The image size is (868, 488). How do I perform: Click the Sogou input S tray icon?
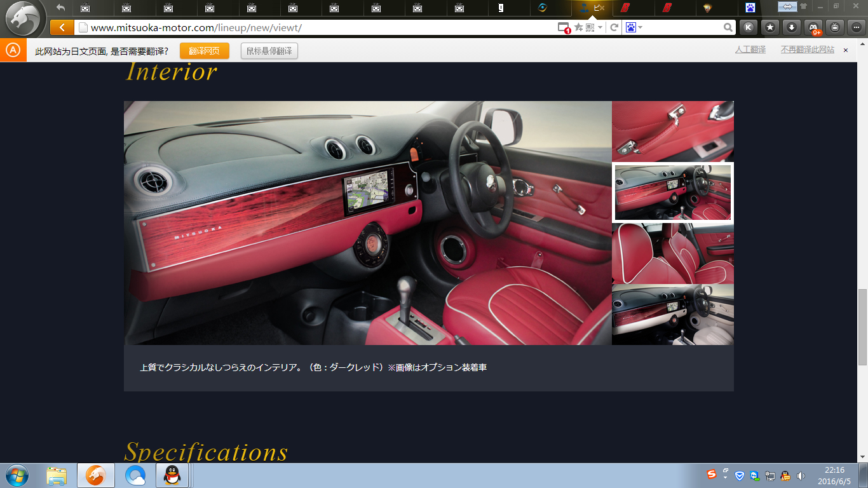click(x=712, y=475)
